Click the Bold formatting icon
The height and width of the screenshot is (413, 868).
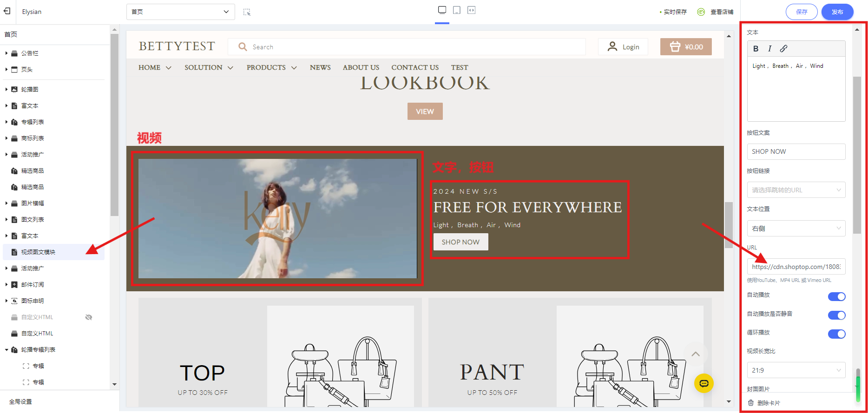point(756,49)
